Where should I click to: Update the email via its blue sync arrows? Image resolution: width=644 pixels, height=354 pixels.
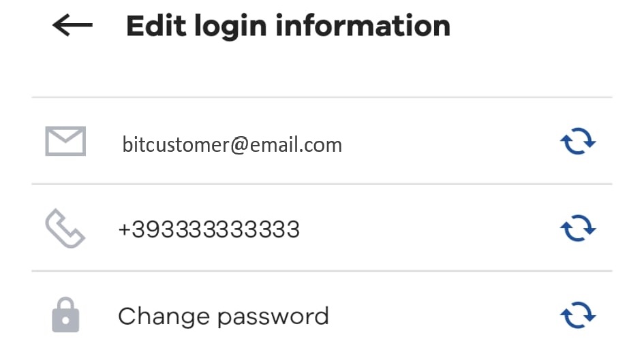coord(578,141)
